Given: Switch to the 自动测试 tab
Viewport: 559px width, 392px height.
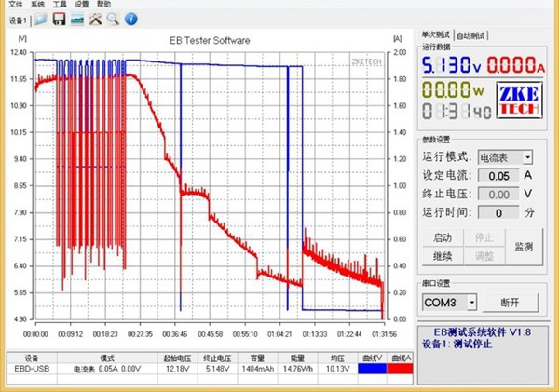Looking at the screenshot, I should click(x=473, y=35).
